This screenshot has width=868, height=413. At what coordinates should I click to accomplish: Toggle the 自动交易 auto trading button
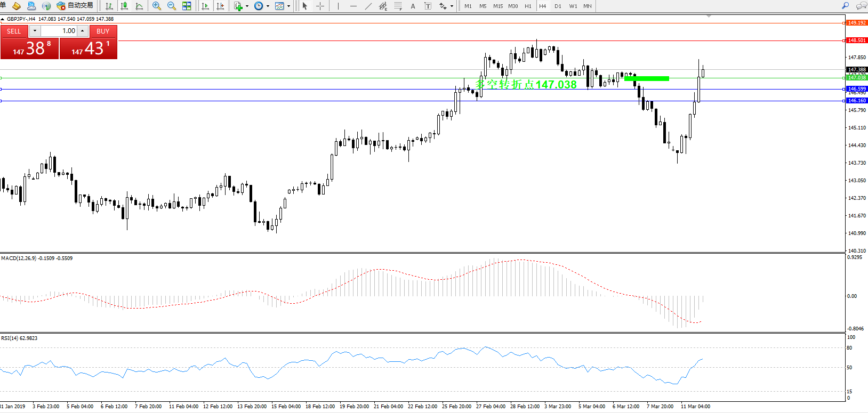(75, 6)
